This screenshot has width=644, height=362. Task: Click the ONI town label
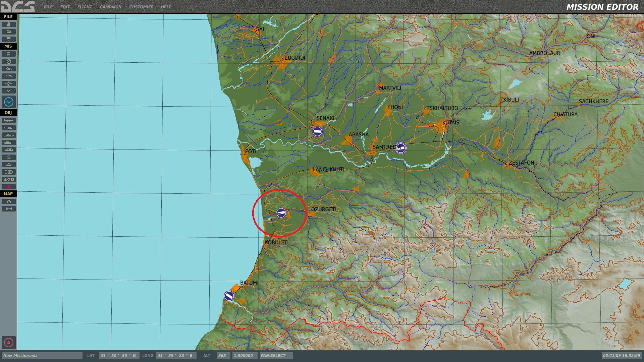(591, 36)
